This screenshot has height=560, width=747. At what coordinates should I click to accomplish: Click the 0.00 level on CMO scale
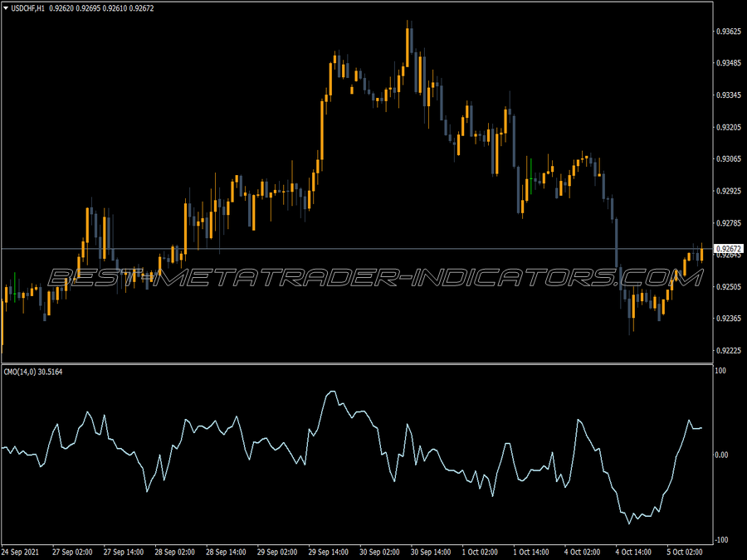pos(722,455)
